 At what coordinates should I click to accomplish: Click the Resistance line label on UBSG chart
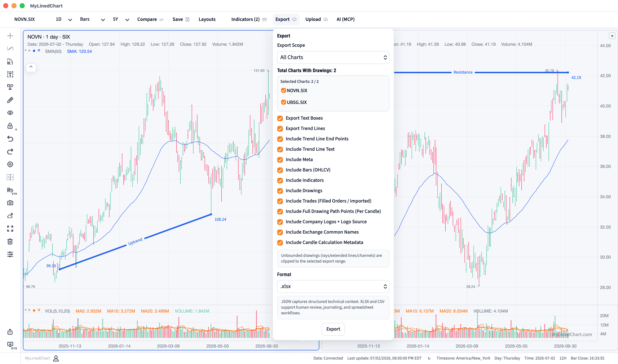463,72
